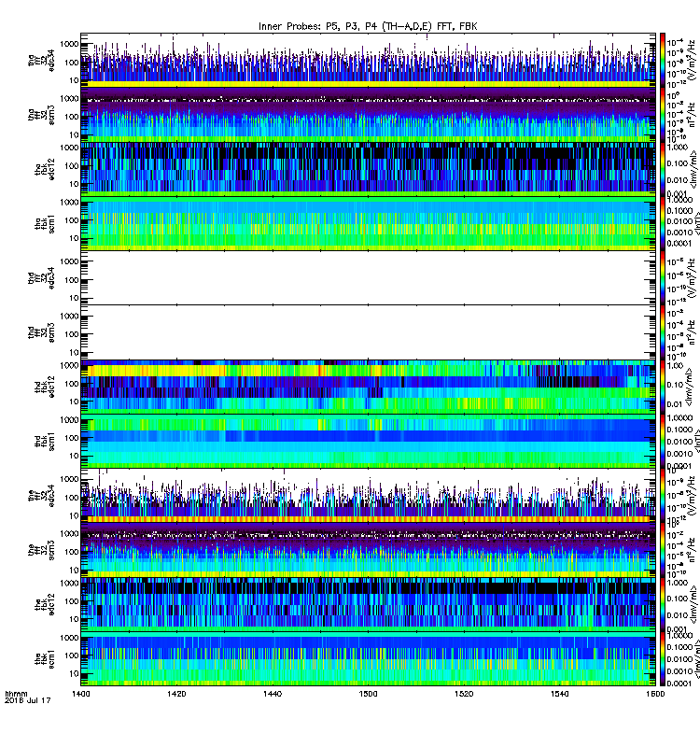Click the 1540 time axis label
This screenshot has height=747, width=700.
pyautogui.click(x=559, y=694)
